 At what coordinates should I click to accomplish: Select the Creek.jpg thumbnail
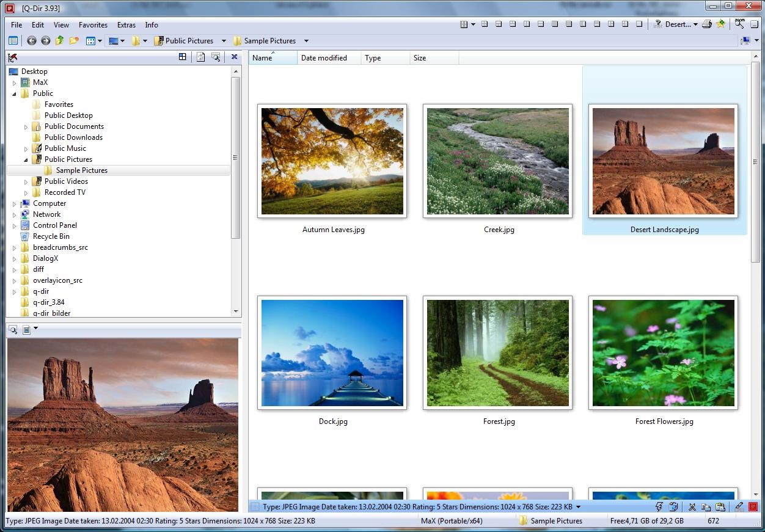click(498, 161)
